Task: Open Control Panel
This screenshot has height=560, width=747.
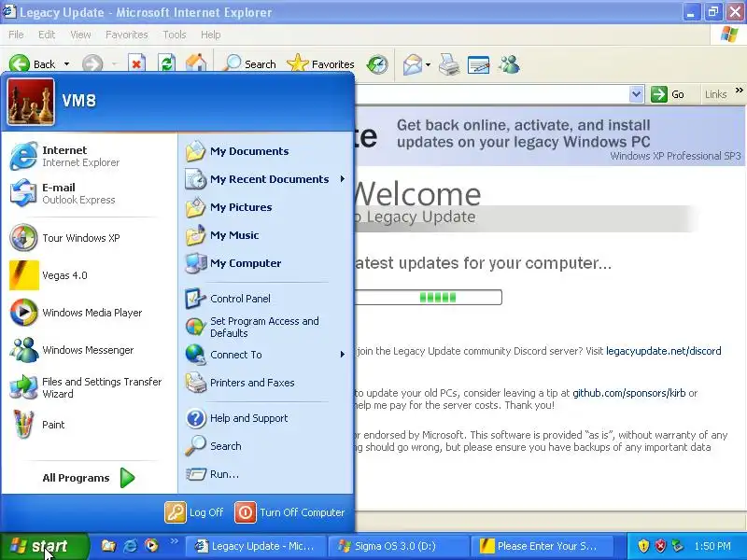Action: tap(265, 299)
